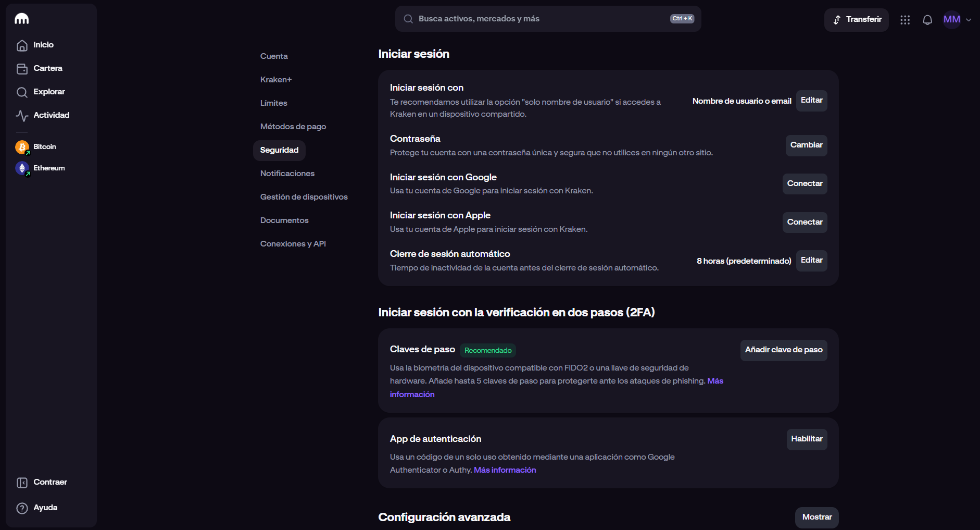The width and height of the screenshot is (980, 530).
Task: Click the MM profile avatar
Action: 952,19
